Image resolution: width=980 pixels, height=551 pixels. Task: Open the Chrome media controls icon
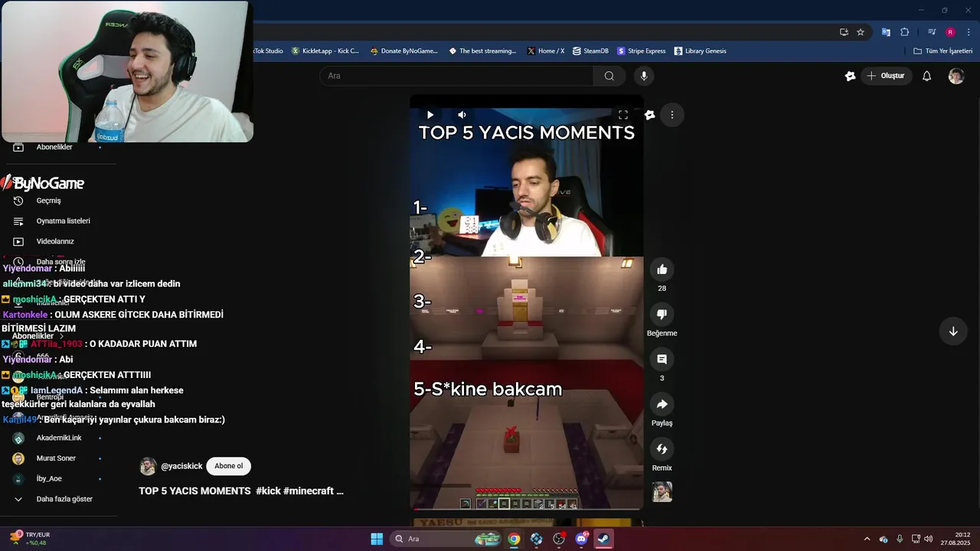(932, 32)
